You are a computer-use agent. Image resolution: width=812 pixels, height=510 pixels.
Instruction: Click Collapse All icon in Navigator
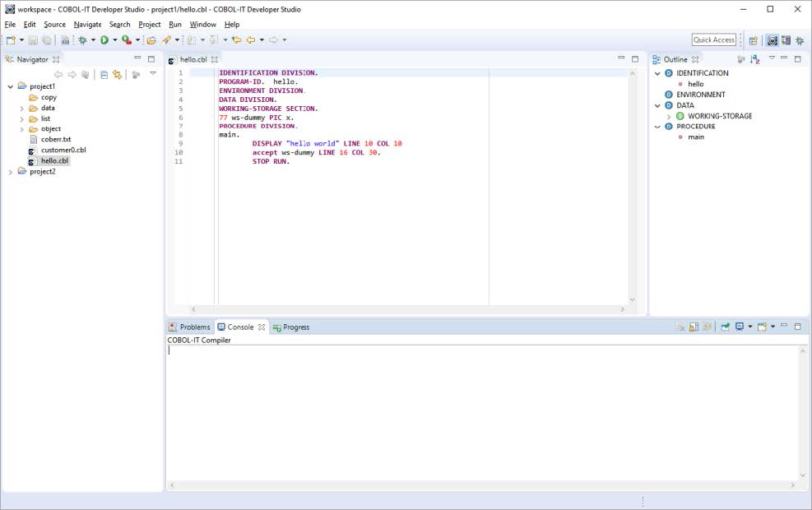pos(104,75)
